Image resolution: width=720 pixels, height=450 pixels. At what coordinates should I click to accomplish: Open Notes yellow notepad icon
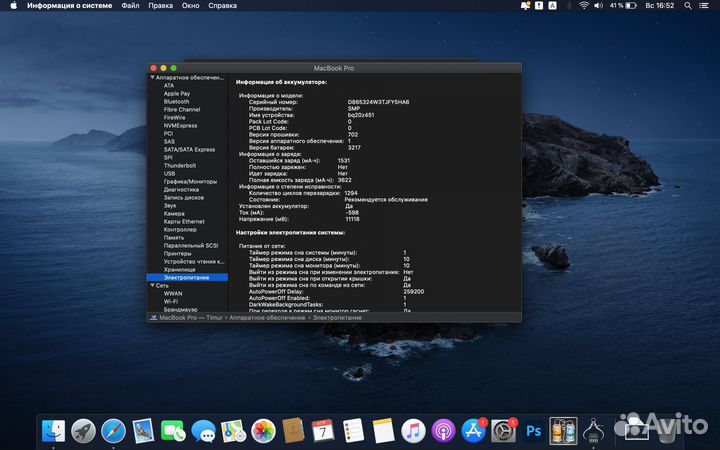[x=383, y=431]
